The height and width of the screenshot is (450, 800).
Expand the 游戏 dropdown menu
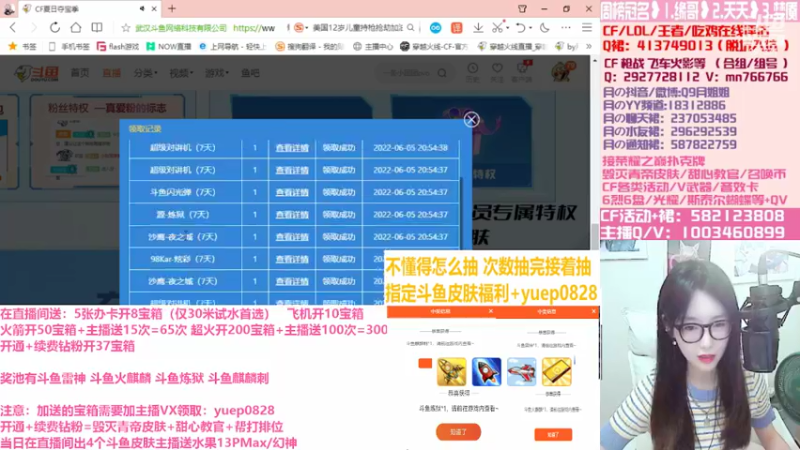pos(217,73)
